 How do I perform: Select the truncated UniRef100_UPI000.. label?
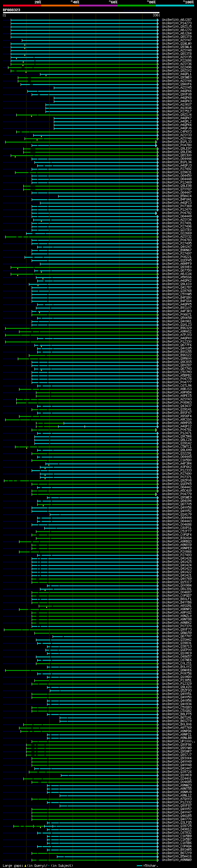(x=179, y=741)
